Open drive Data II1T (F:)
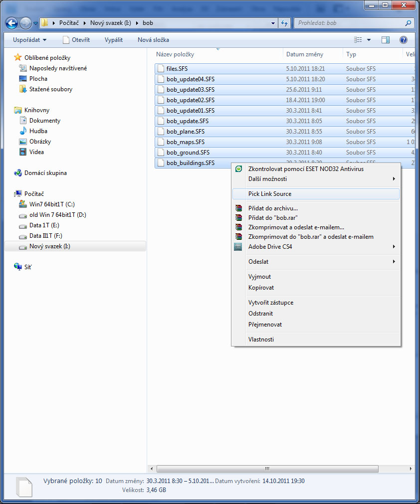Viewport: 420px width, 504px height. coord(46,236)
